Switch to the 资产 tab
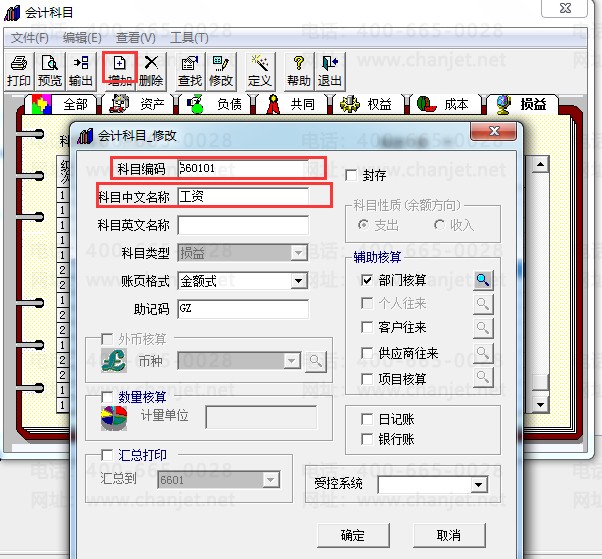This screenshot has width=602, height=559. [x=139, y=104]
